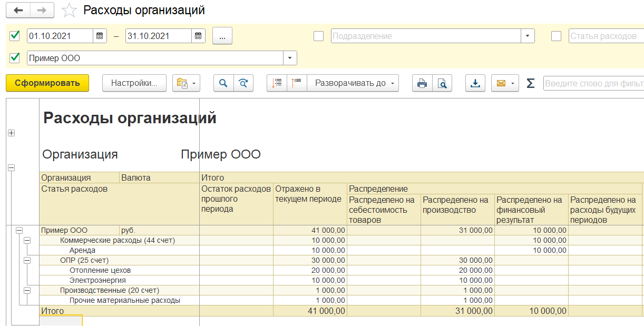Collapse the Производственные (20 счет) group

27,290
